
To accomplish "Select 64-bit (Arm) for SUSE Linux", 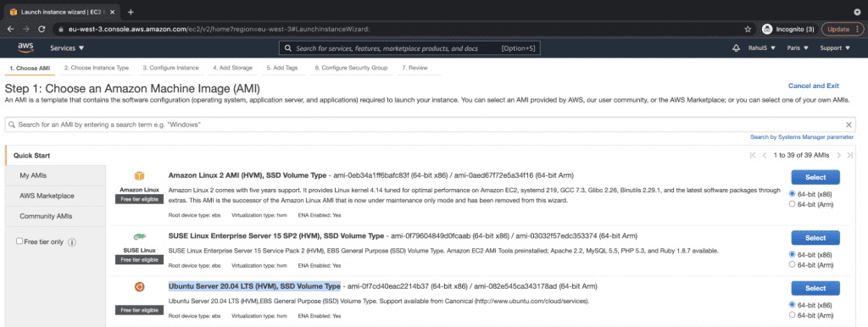I will point(793,264).
